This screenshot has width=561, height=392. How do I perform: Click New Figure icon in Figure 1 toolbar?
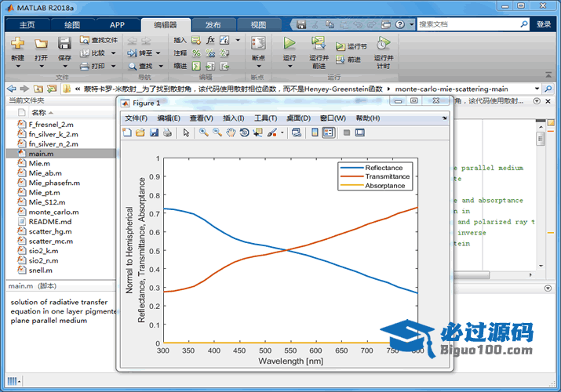pos(127,132)
